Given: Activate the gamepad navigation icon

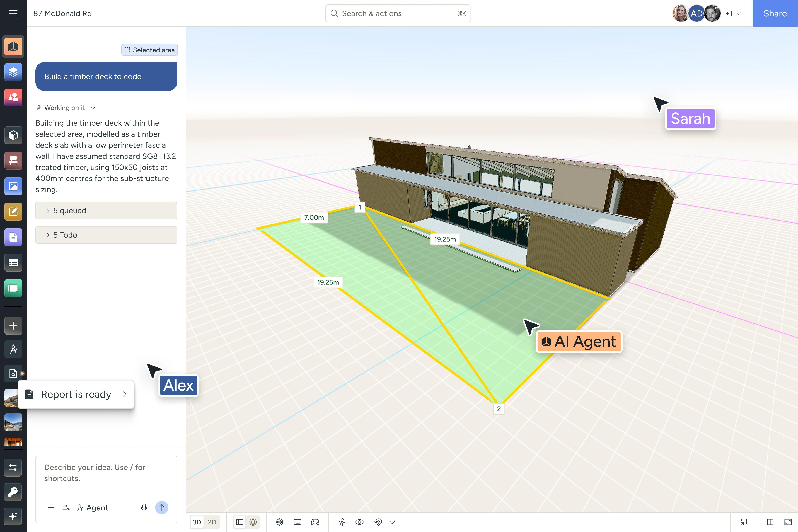Looking at the screenshot, I should pyautogui.click(x=315, y=522).
